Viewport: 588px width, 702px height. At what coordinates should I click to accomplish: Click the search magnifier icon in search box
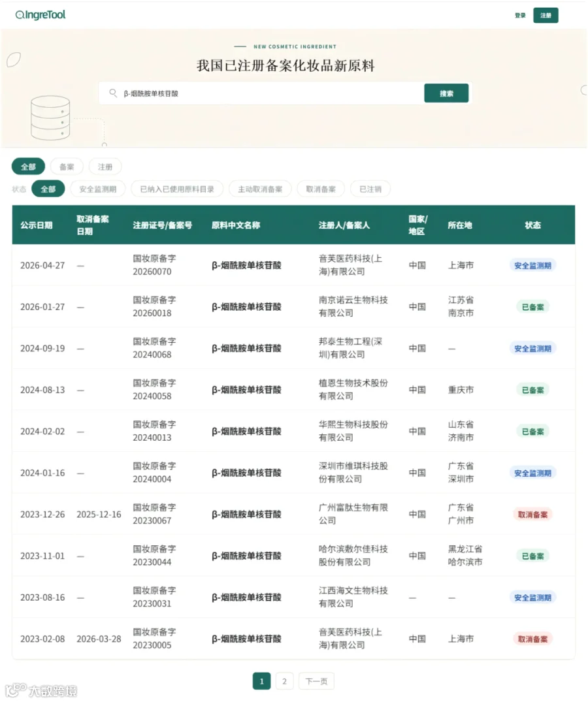coord(113,93)
